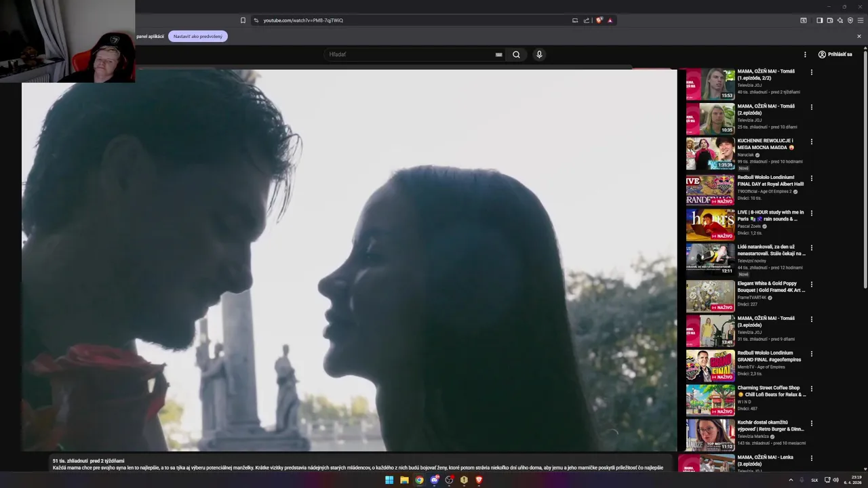Click channel name Pascal Zoels

pyautogui.click(x=749, y=226)
